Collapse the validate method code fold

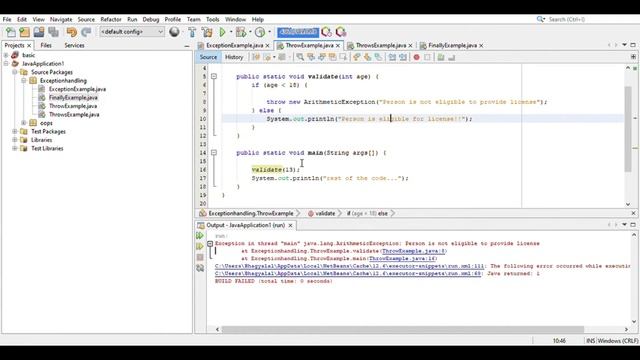tap(214, 76)
